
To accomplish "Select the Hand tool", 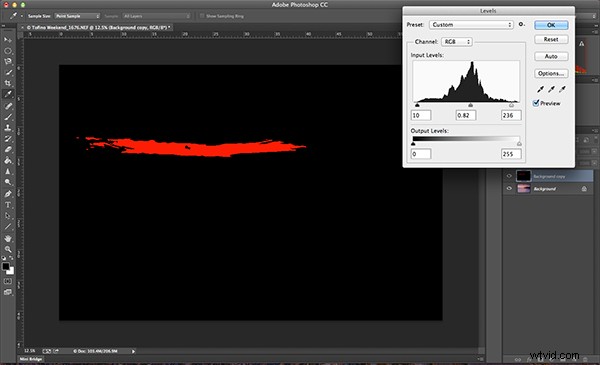I will (x=8, y=238).
